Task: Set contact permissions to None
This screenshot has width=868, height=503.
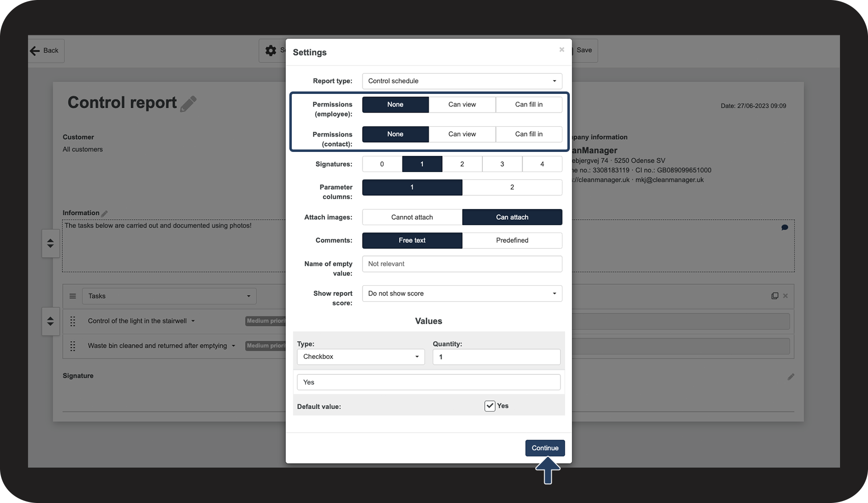Action: [x=395, y=134]
